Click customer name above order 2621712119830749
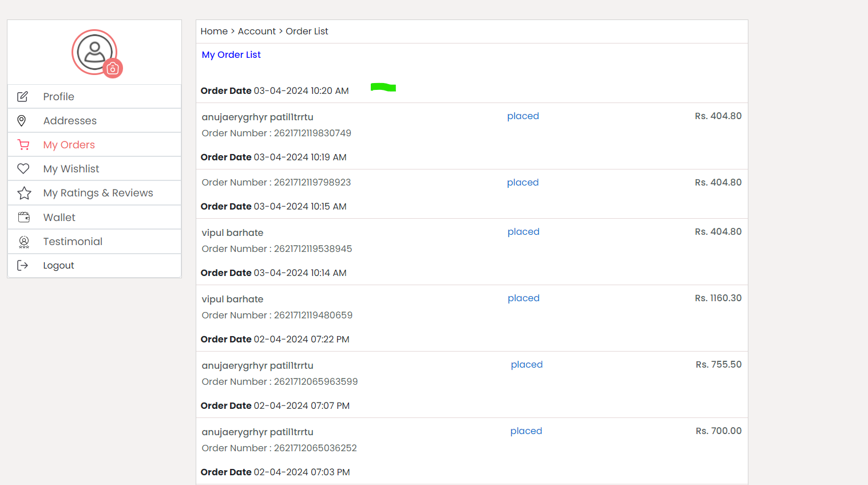The height and width of the screenshot is (485, 868). pyautogui.click(x=257, y=117)
